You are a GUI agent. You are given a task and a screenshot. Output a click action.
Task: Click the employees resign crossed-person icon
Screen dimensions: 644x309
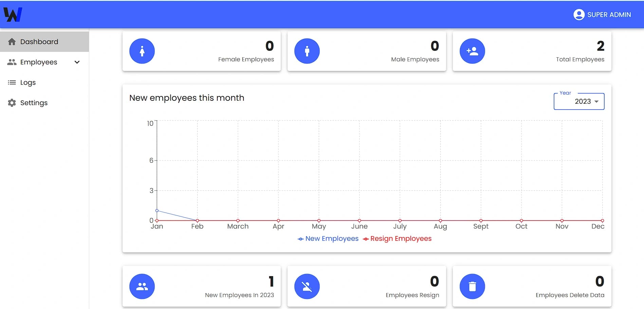[x=307, y=287]
